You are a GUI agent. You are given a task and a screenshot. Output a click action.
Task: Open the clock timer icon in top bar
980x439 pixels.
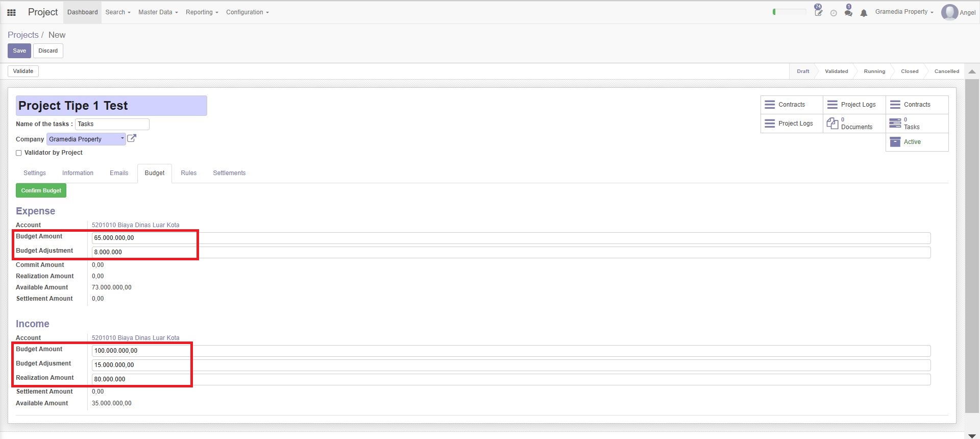834,13
